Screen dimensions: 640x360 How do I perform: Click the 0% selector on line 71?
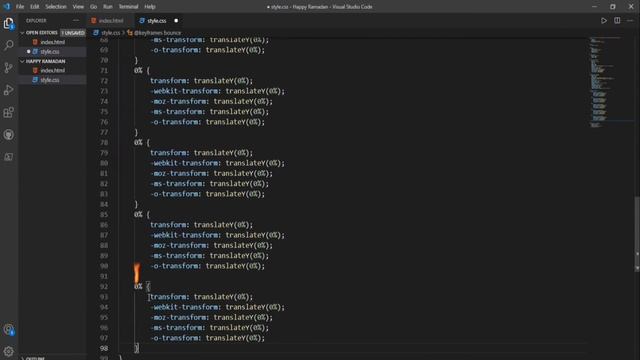point(138,71)
